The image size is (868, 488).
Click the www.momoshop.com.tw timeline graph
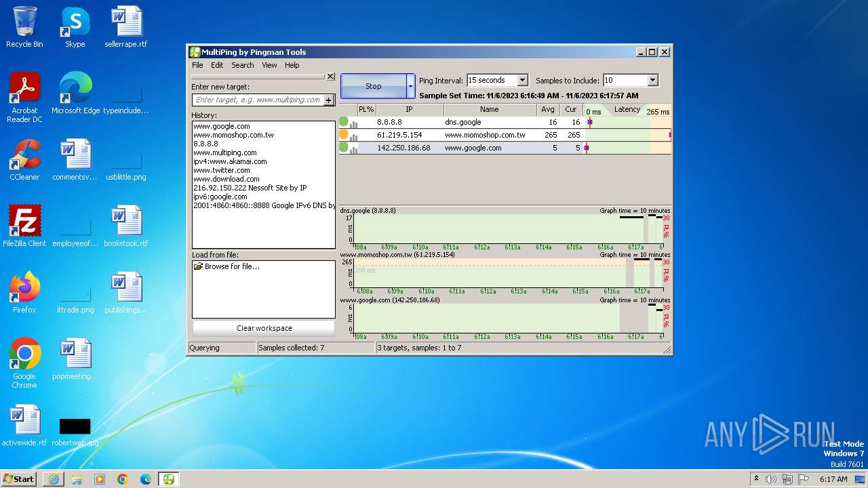(507, 273)
